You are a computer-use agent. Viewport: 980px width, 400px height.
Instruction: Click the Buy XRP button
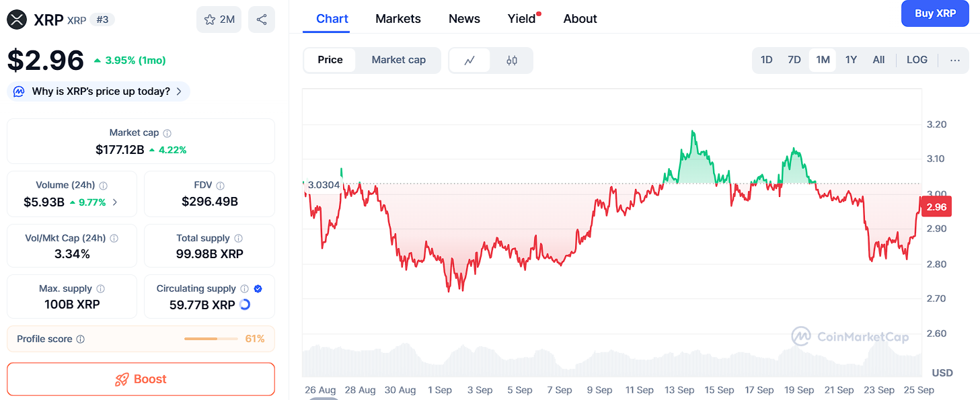click(x=935, y=13)
